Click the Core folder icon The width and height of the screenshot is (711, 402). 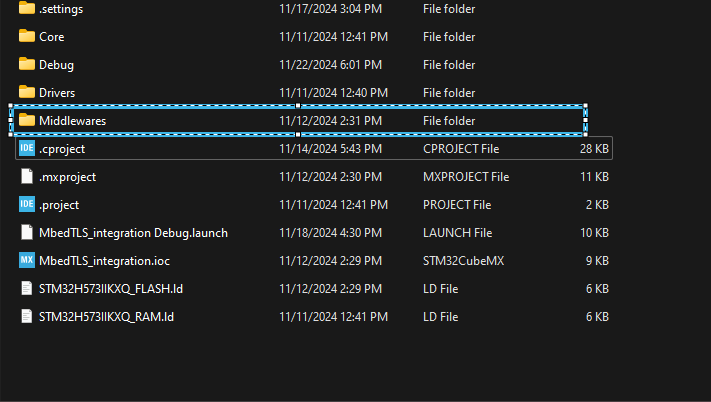pyautogui.click(x=27, y=37)
